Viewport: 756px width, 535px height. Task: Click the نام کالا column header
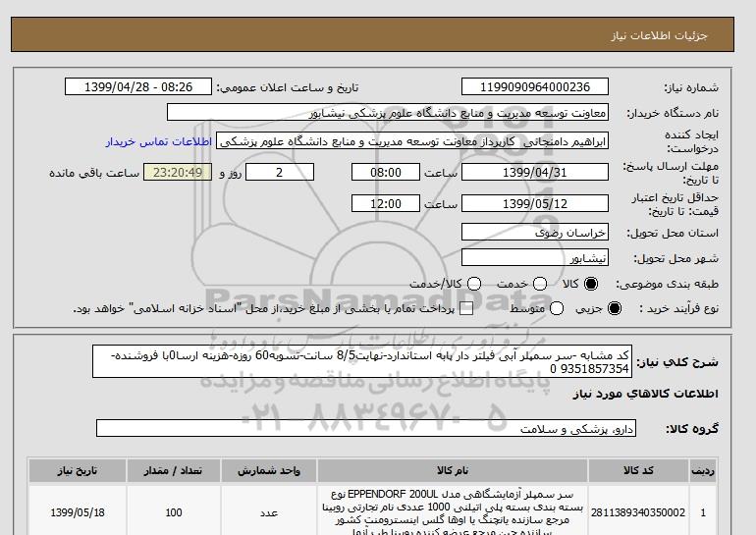pyautogui.click(x=453, y=470)
